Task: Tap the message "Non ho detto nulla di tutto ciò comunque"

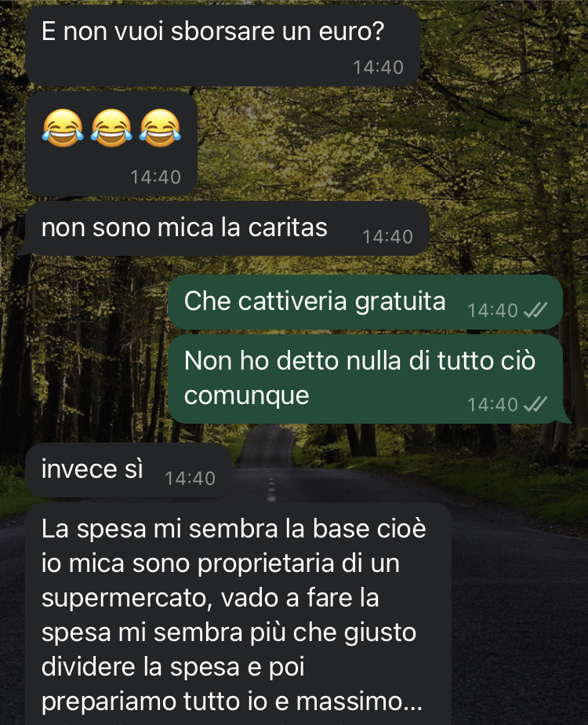Action: (365, 379)
